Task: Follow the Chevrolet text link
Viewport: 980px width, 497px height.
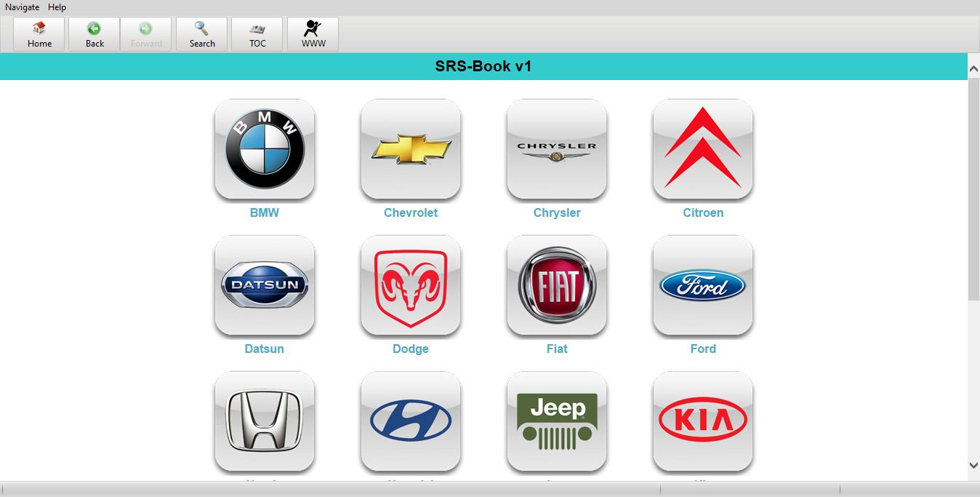Action: (411, 213)
